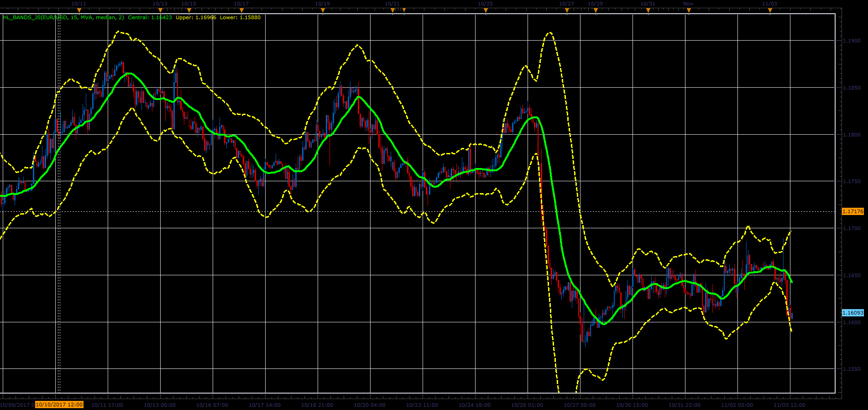The height and width of the screenshot is (410, 868).
Task: Select the orange day marker under 10/25
Action: (x=486, y=10)
